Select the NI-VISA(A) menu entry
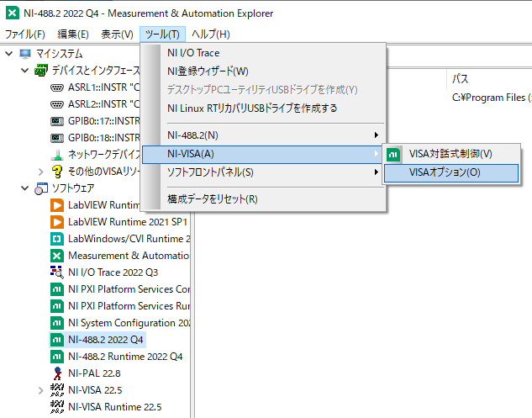 click(264, 154)
